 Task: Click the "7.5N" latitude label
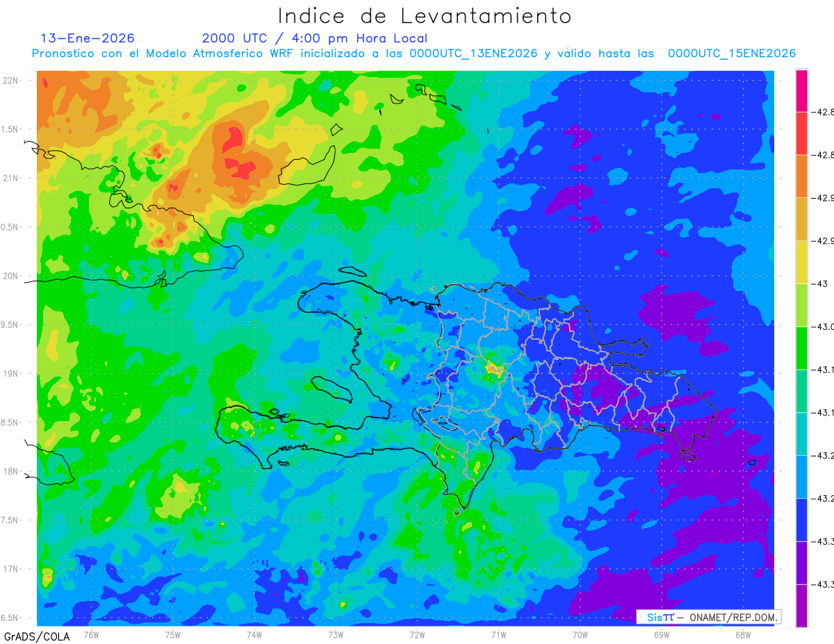tap(10, 520)
